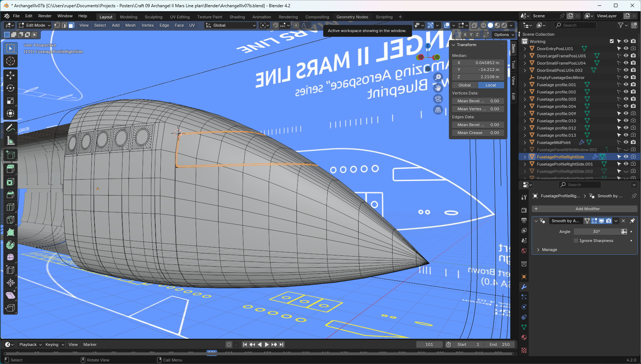Select the Cursor tool in toolbar

coord(10,61)
